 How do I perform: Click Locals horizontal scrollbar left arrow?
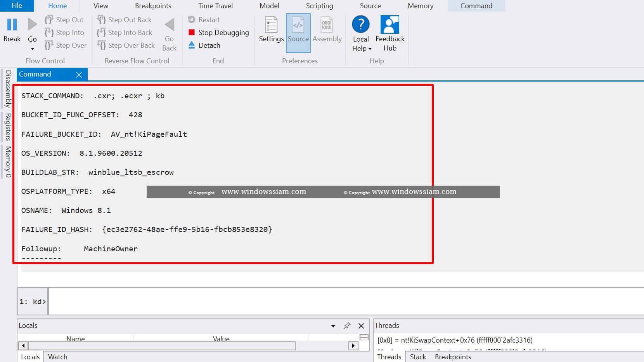tap(23, 346)
